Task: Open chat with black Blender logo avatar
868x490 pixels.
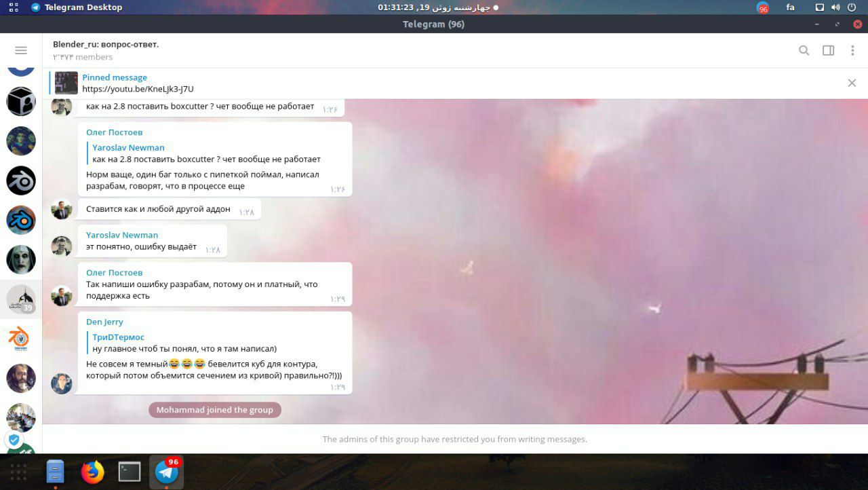Action: [21, 181]
